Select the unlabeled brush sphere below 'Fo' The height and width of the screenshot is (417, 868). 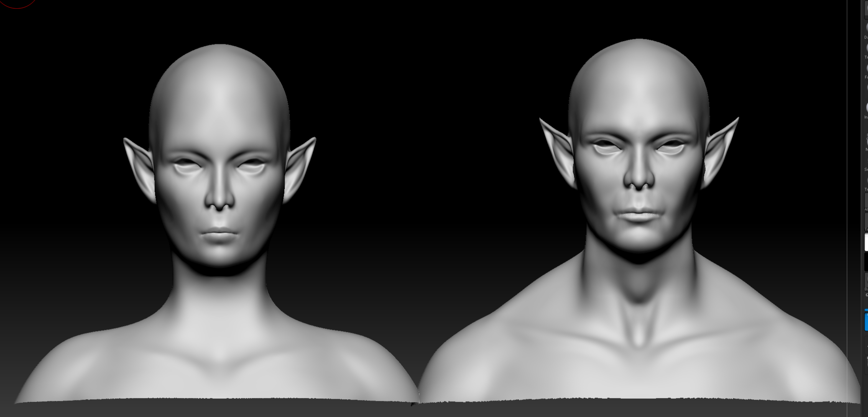tap(866, 88)
